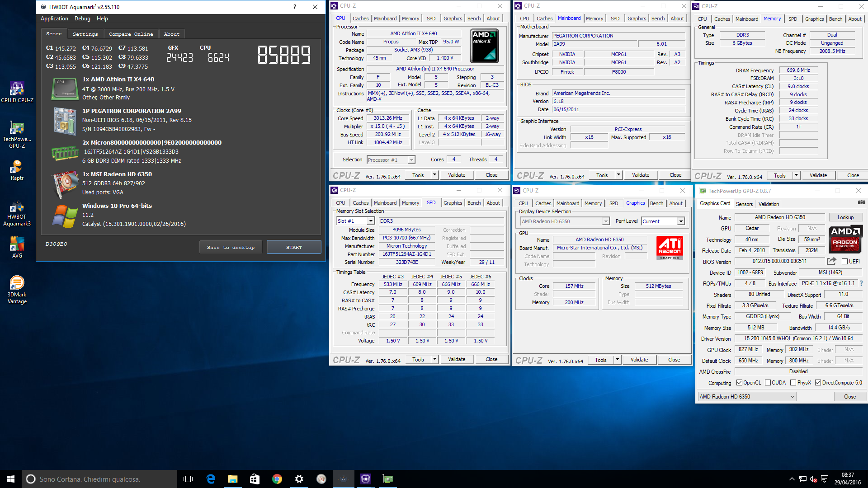868x488 pixels.
Task: Switch to Aquamark Settings tab
Action: [x=85, y=34]
